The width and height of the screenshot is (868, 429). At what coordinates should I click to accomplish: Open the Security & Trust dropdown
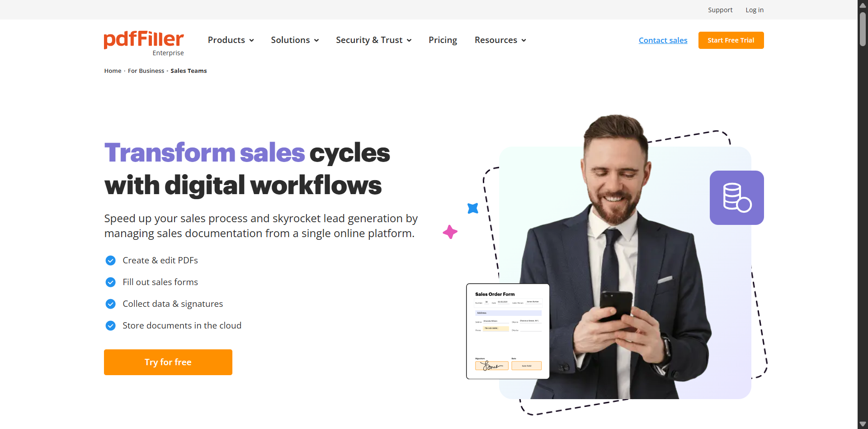pos(374,40)
